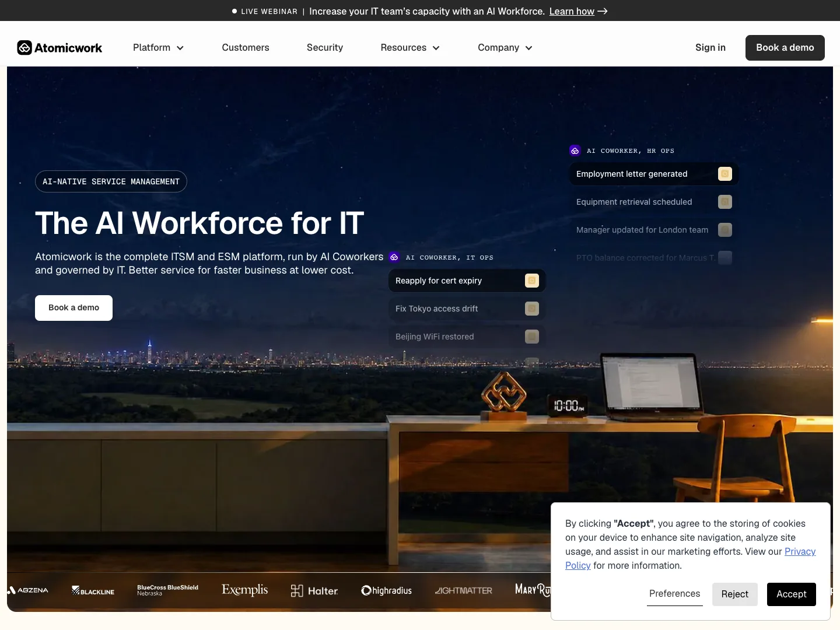Click the Lightmatter logo

click(464, 590)
